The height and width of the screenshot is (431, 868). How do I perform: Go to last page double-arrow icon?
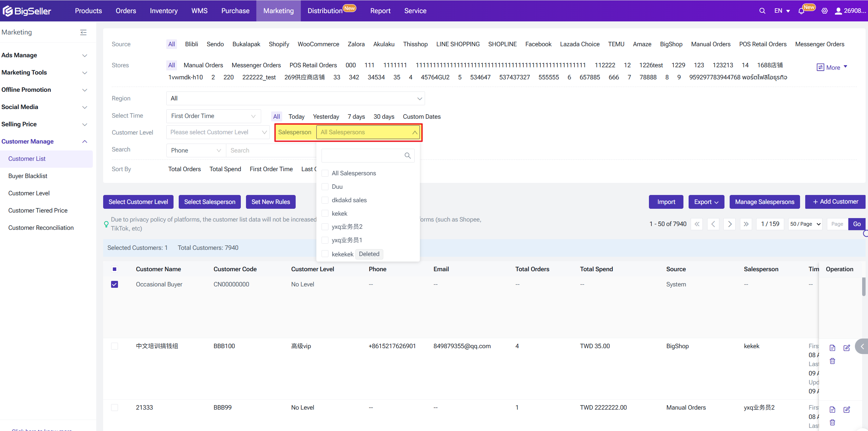(746, 224)
